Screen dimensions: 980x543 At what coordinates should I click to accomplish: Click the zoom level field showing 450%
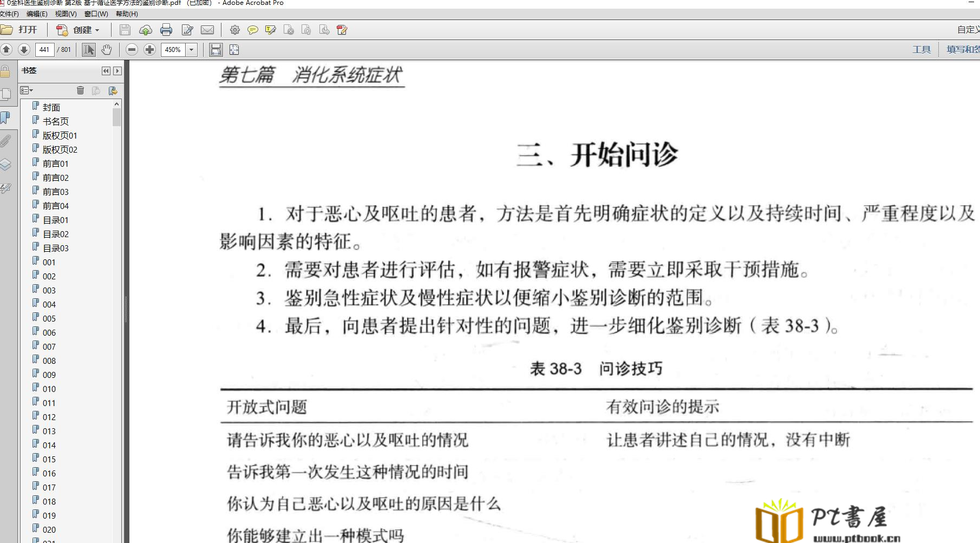173,50
